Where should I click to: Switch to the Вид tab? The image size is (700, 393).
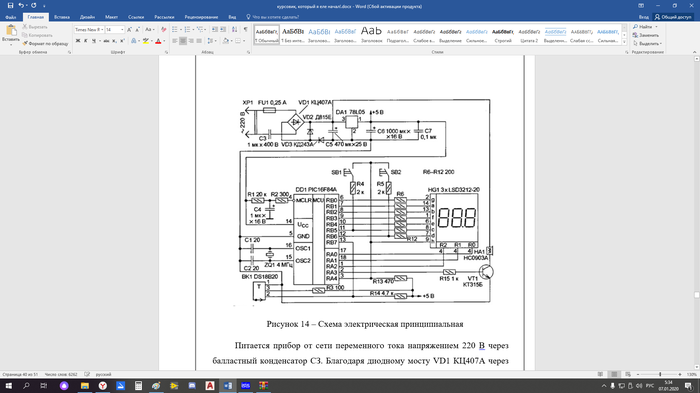[232, 17]
